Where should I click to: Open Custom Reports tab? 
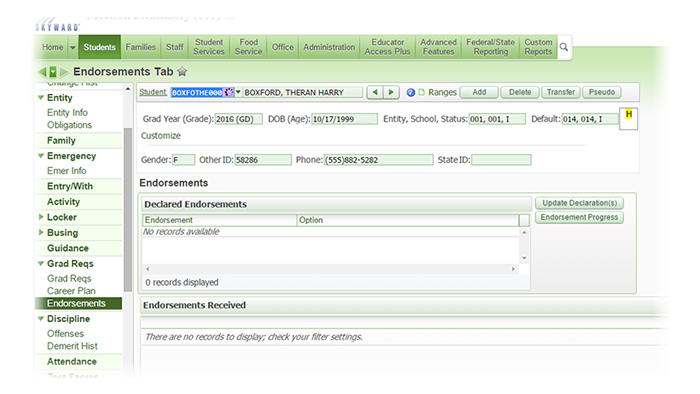tap(538, 47)
